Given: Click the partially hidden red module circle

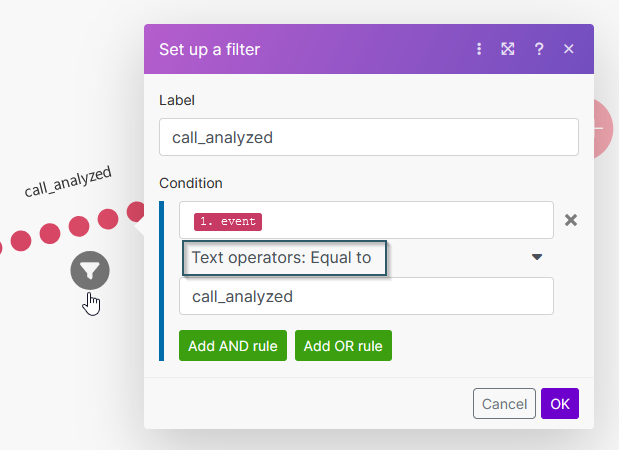Looking at the screenshot, I should (603, 128).
